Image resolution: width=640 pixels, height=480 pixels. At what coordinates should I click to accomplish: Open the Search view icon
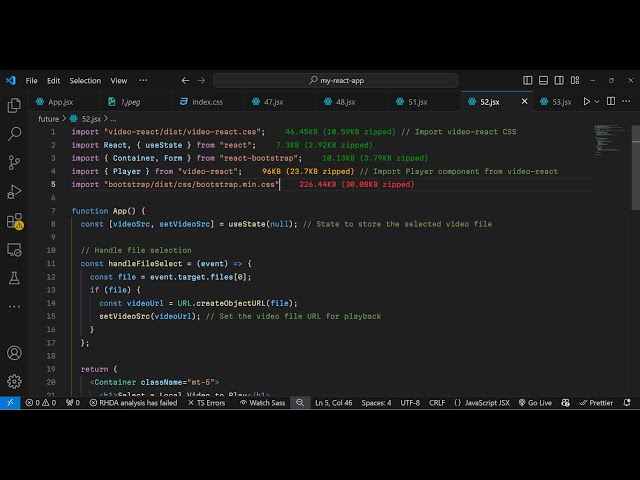pos(14,134)
